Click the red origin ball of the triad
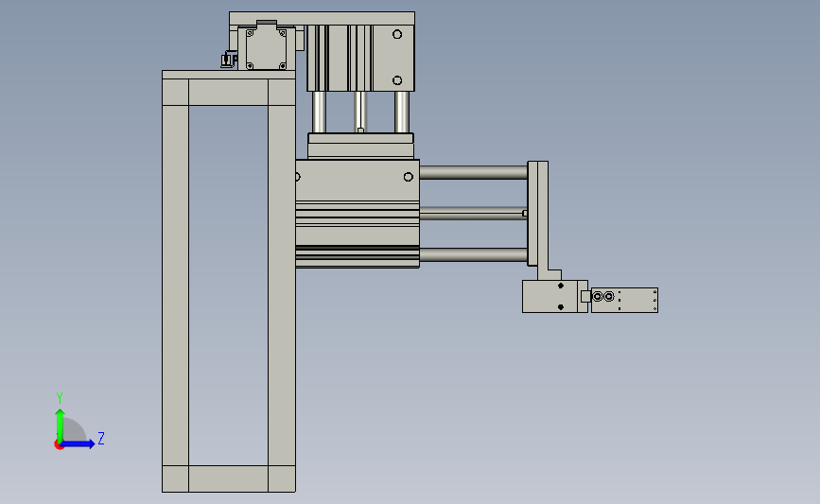 tap(59, 444)
